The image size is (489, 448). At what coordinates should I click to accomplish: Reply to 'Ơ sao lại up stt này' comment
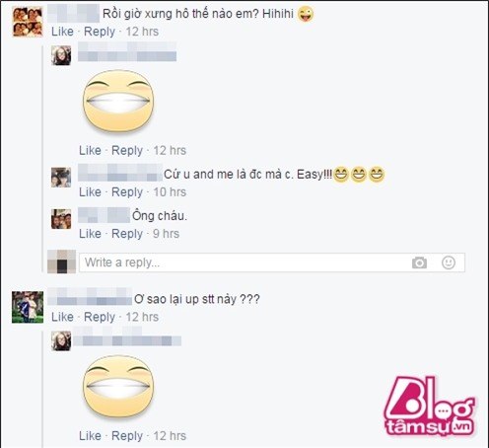coord(100,317)
